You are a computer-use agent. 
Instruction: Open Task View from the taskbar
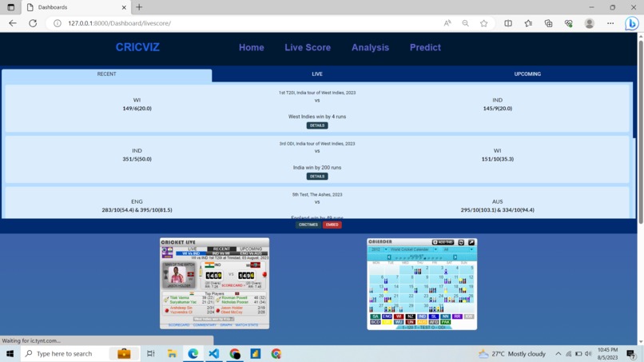151,353
